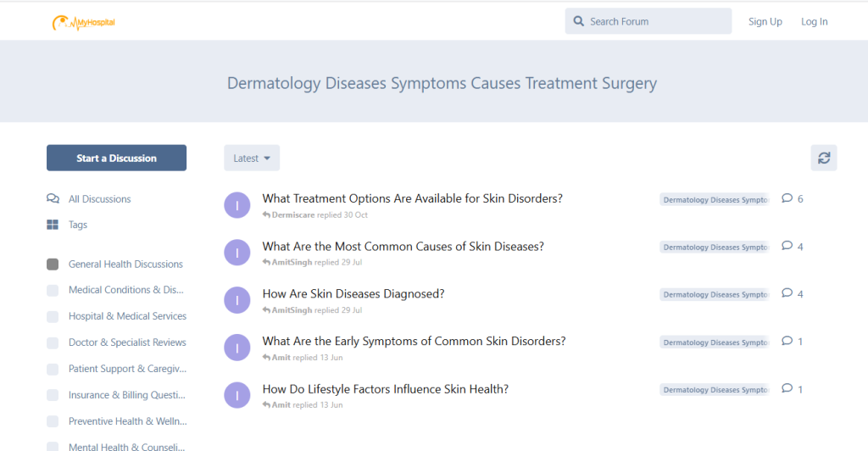Screen dimensions: 868x451
Task: Click the refresh icon button
Action: 823,158
